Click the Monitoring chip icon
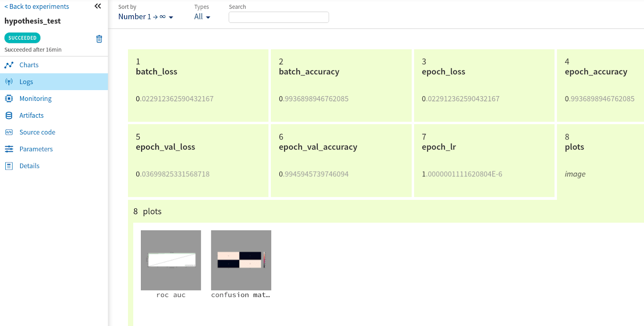Screen dimensions: 644x326 coord(9,99)
